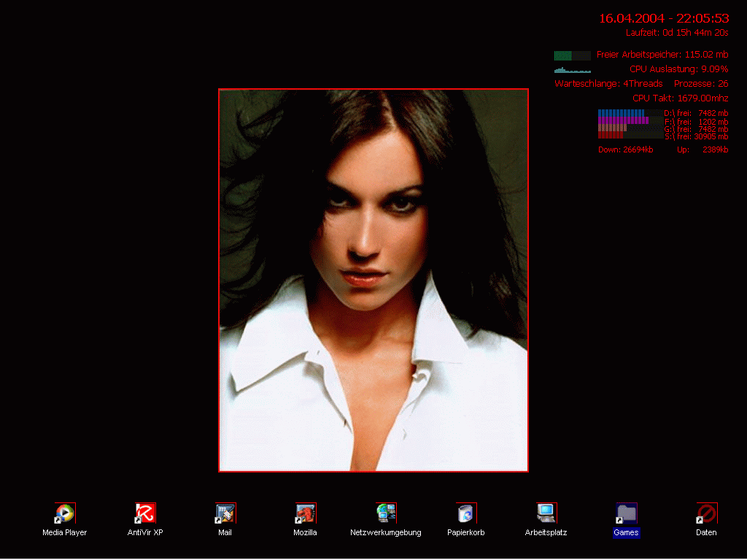The height and width of the screenshot is (560, 747).
Task: Select the Papierkorb recycle bin icon
Action: [x=465, y=513]
